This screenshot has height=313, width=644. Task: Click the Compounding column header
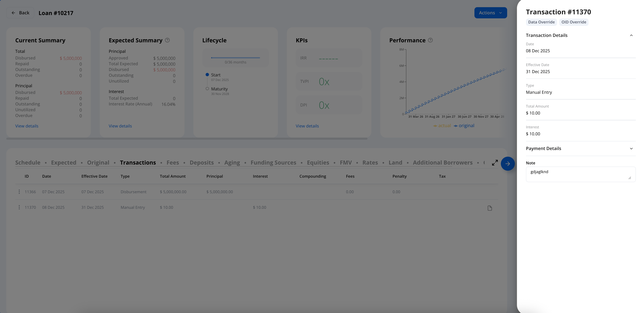coord(313,176)
